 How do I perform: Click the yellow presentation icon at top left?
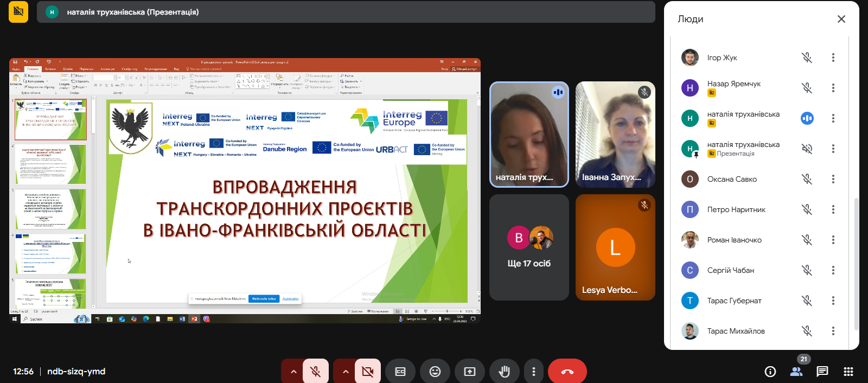[18, 11]
